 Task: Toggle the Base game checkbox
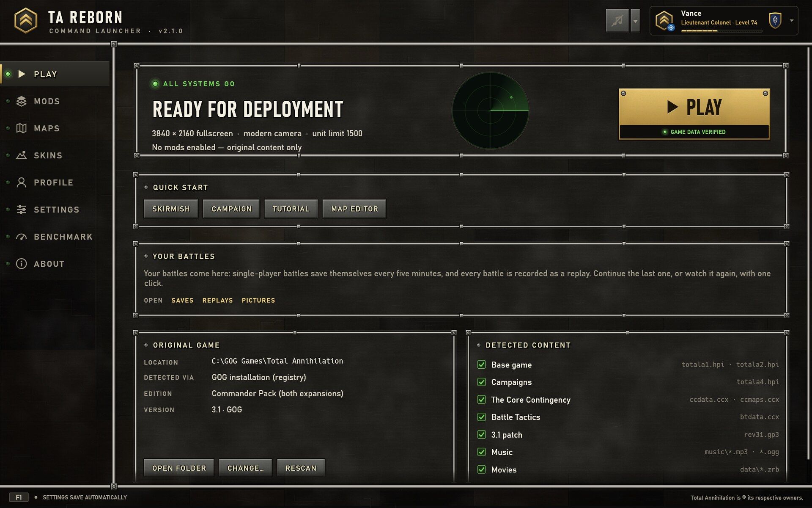[x=481, y=364]
